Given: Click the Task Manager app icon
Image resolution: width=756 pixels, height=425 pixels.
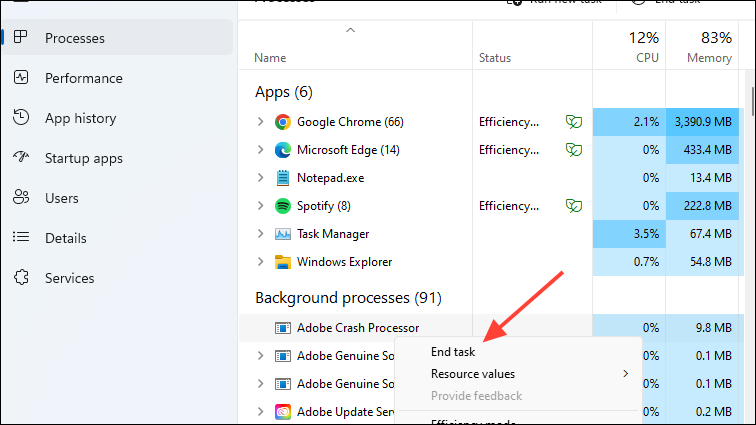Looking at the screenshot, I should (283, 234).
